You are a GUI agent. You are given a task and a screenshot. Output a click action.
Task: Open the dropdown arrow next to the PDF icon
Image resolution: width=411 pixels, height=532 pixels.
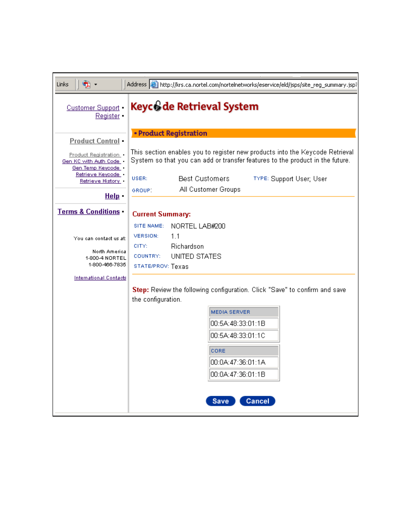(x=96, y=85)
